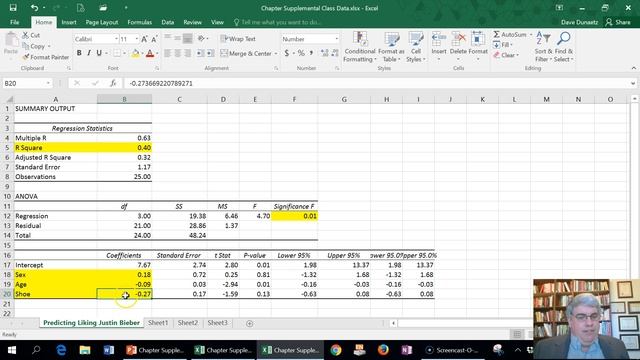Open Sheet1 worksheet tab
The width and height of the screenshot is (640, 360).
158,323
